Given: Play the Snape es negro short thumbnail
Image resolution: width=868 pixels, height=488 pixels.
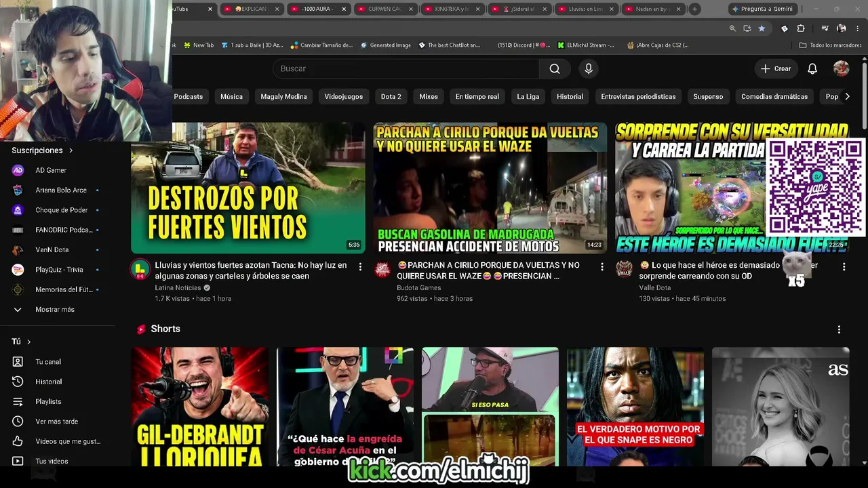Looking at the screenshot, I should point(635,407).
